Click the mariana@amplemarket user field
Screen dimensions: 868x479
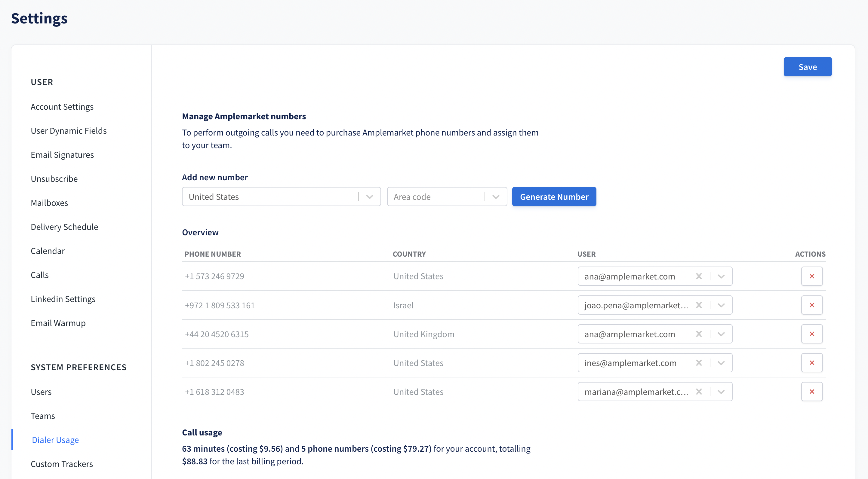pyautogui.click(x=655, y=392)
